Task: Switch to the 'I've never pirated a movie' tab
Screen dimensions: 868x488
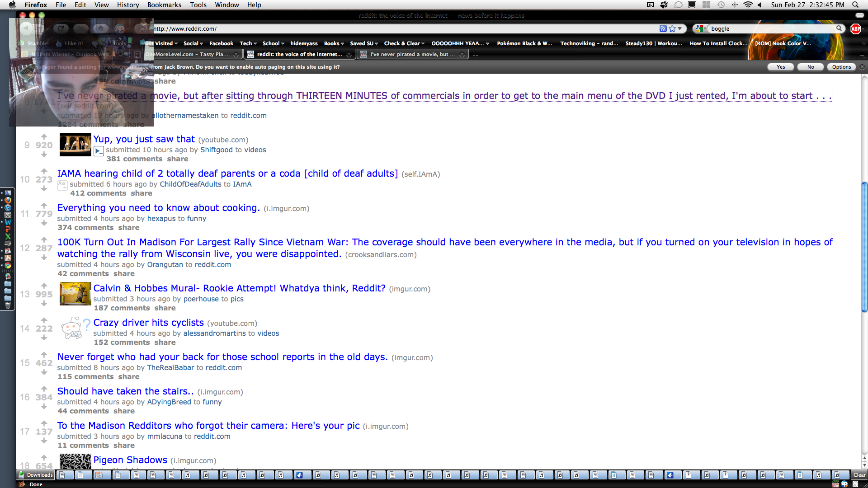Action: click(409, 54)
